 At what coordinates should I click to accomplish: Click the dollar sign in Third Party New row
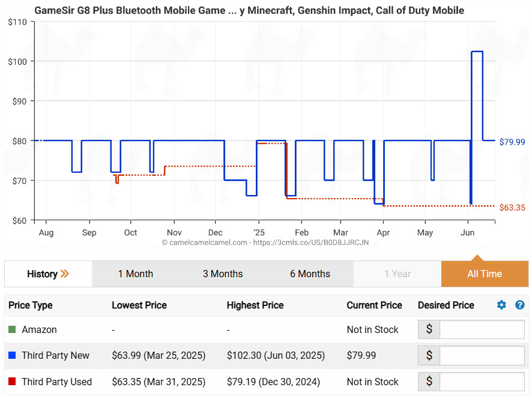pos(429,355)
